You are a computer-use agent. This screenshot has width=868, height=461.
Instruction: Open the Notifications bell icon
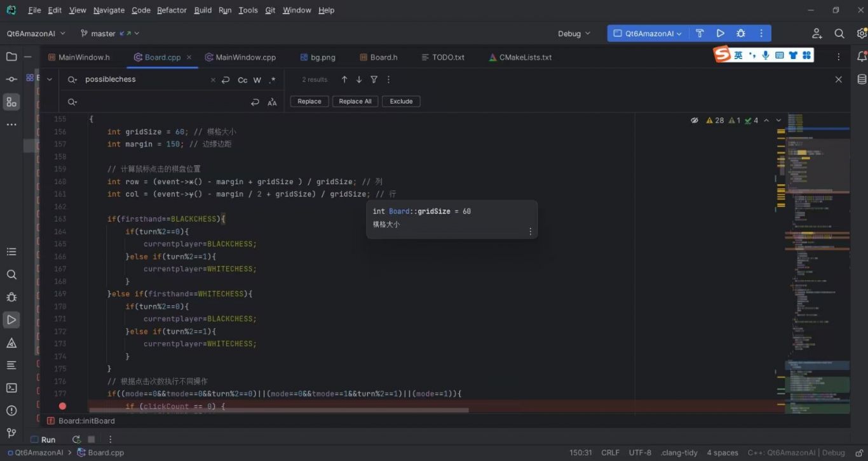click(x=862, y=57)
